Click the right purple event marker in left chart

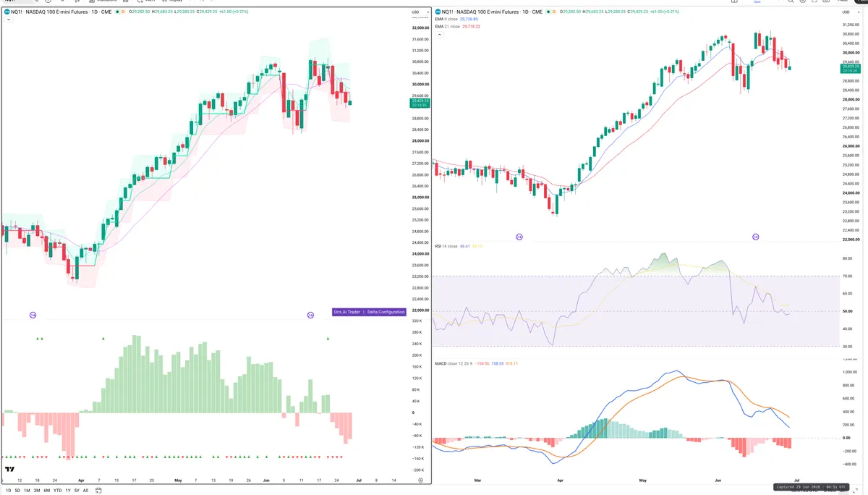point(310,315)
